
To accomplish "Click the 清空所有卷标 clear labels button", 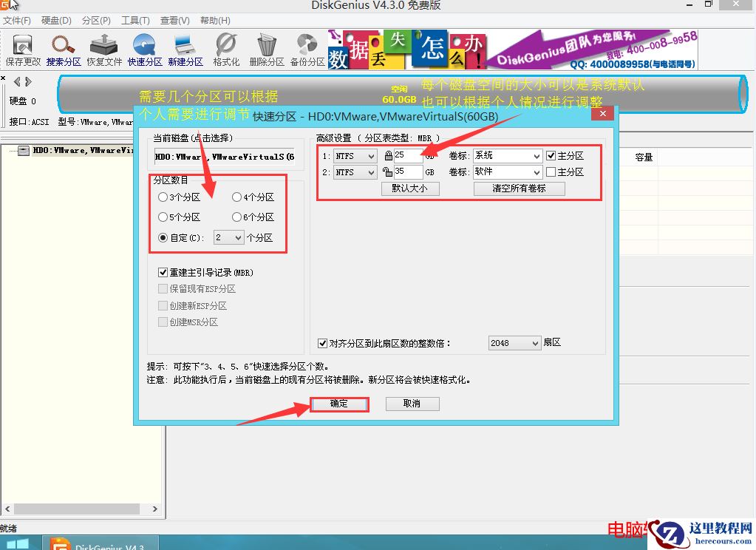I will [517, 188].
